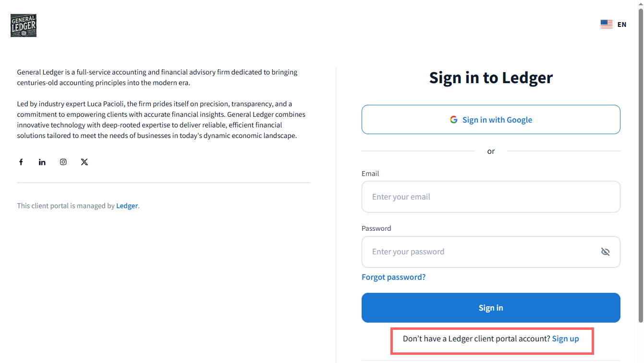
Task: Click the Password field label
Action: [376, 228]
